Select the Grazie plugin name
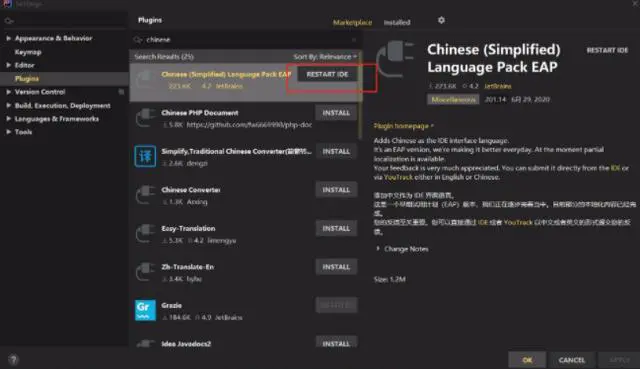The width and height of the screenshot is (640, 369). tap(171, 305)
